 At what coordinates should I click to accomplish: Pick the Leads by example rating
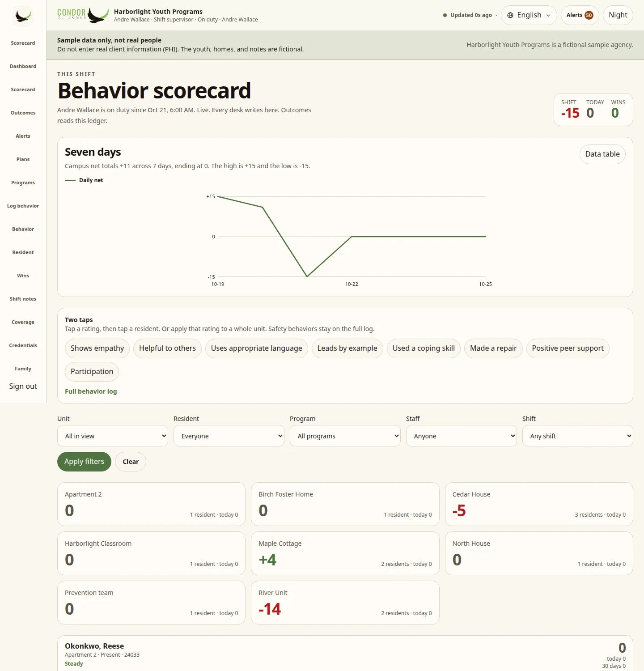[347, 348]
